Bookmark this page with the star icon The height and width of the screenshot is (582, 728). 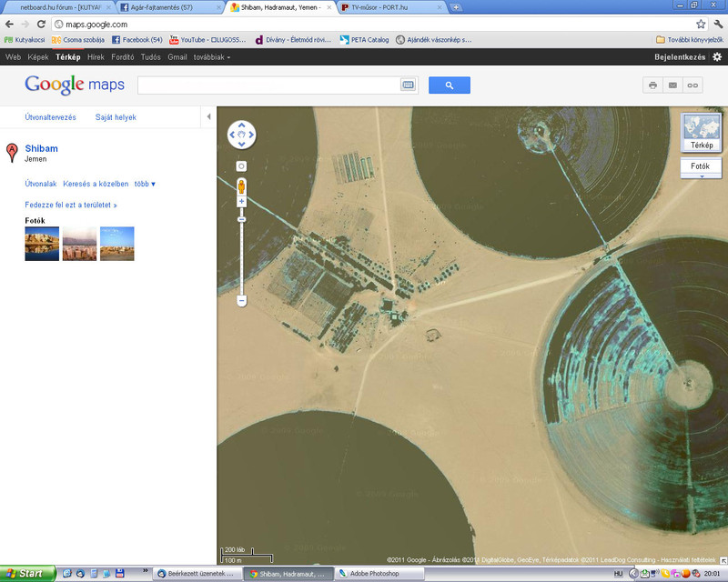click(x=701, y=25)
